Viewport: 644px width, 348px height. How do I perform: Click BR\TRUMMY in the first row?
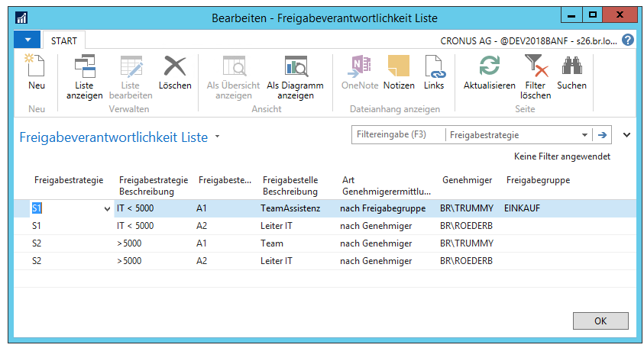point(467,208)
